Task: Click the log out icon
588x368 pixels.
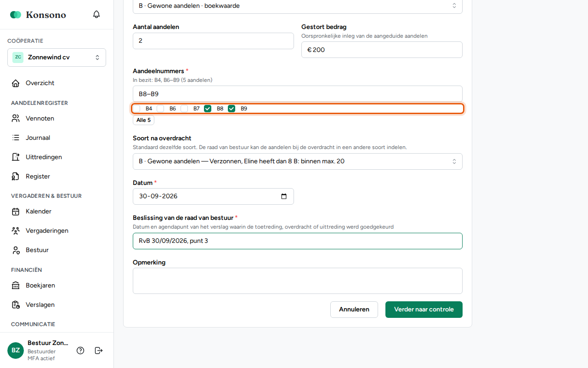Action: pos(99,351)
